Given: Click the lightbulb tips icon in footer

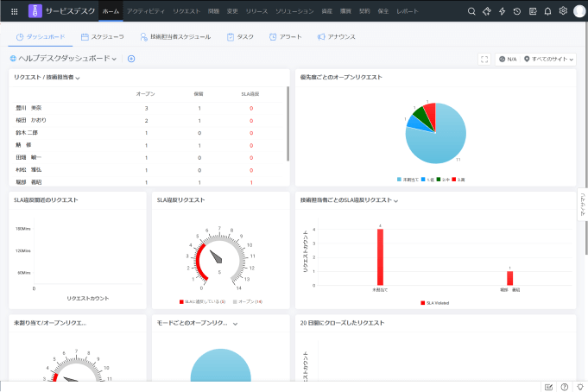Looking at the screenshot, I should [580, 387].
